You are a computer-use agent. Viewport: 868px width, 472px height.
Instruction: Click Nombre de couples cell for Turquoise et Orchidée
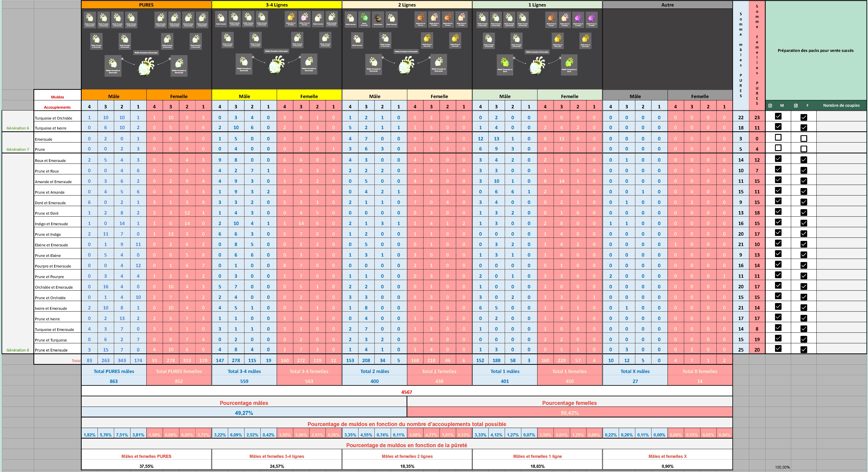tap(841, 116)
